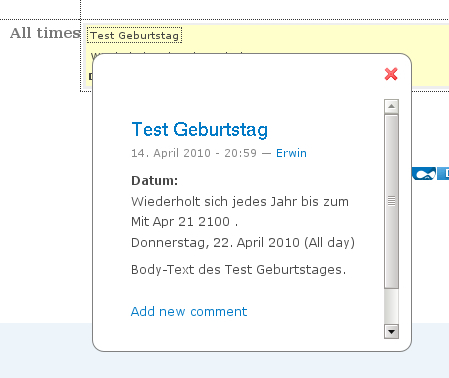The width and height of the screenshot is (449, 378).
Task: Click the Drupal logo icon
Action: point(424,174)
